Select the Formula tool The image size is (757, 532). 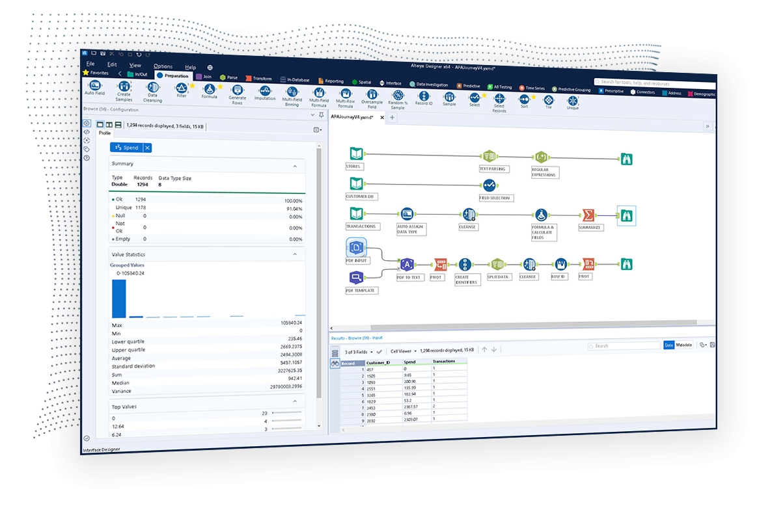coord(209,91)
